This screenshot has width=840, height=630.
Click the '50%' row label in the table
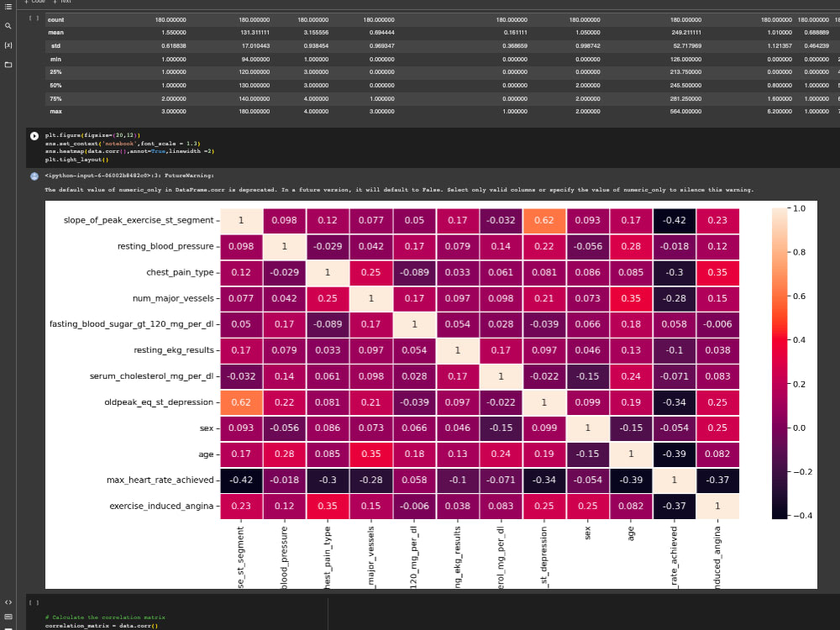[55, 86]
